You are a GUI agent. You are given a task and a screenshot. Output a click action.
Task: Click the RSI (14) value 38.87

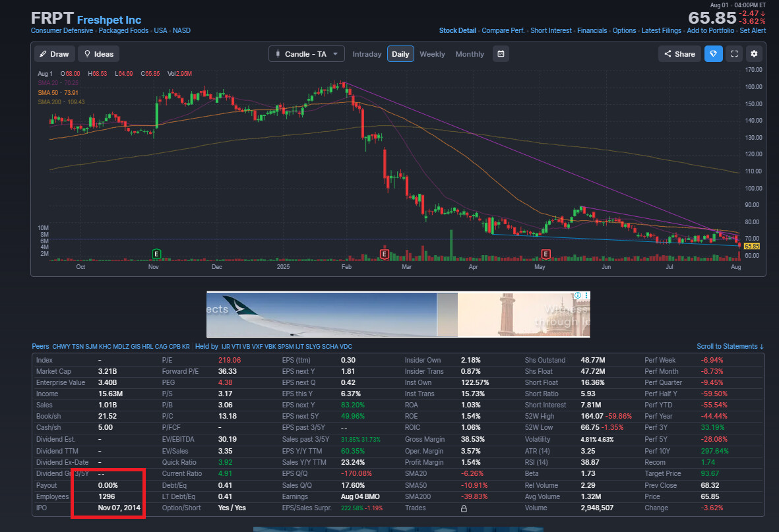pos(588,463)
